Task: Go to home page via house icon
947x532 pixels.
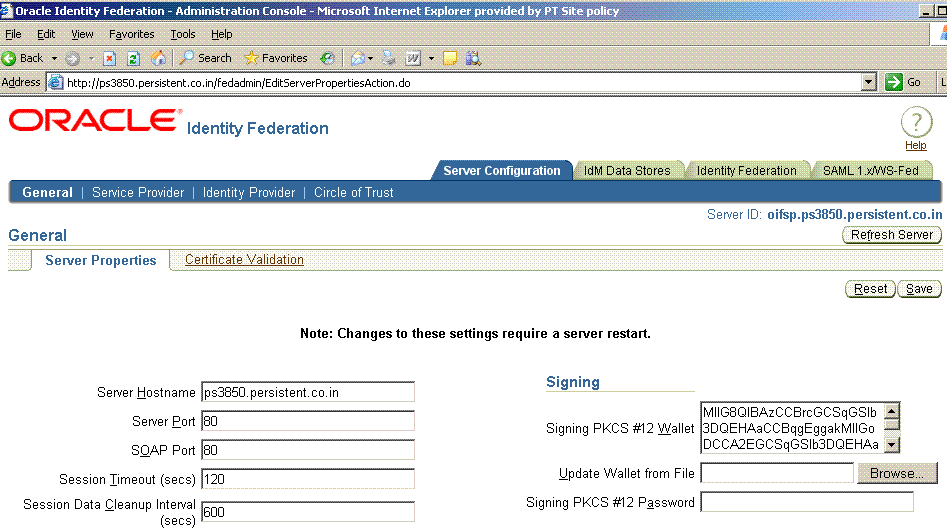Action: click(x=158, y=58)
